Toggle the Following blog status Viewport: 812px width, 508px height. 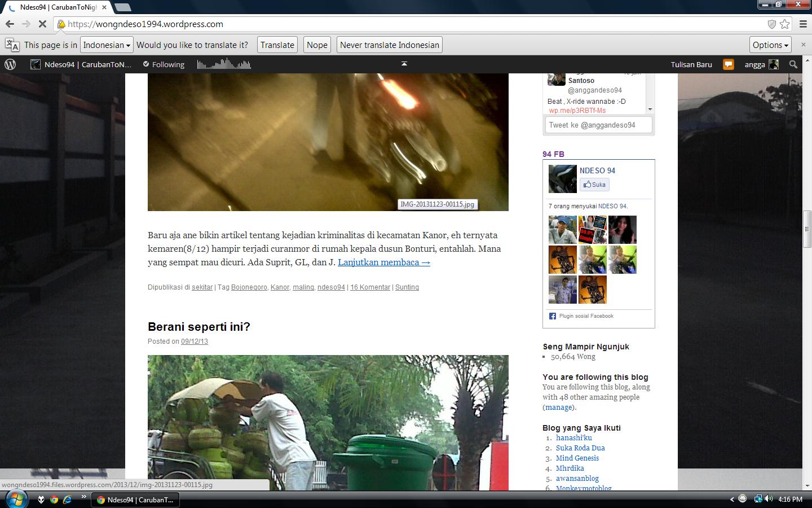point(164,64)
